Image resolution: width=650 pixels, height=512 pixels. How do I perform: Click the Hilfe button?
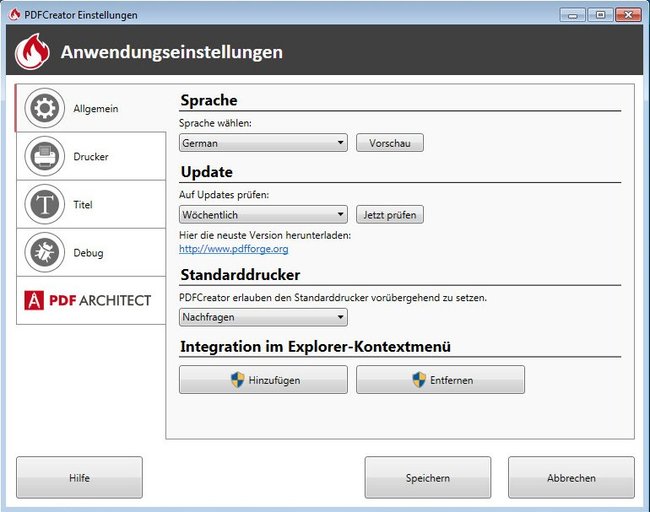tap(79, 478)
